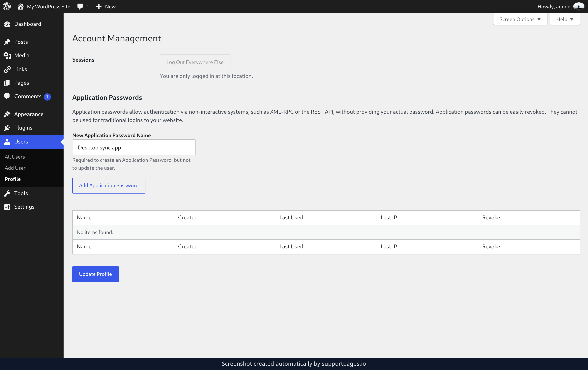Click the home icon beside My WordPress Site
The width and height of the screenshot is (588, 370).
pyautogui.click(x=20, y=6)
